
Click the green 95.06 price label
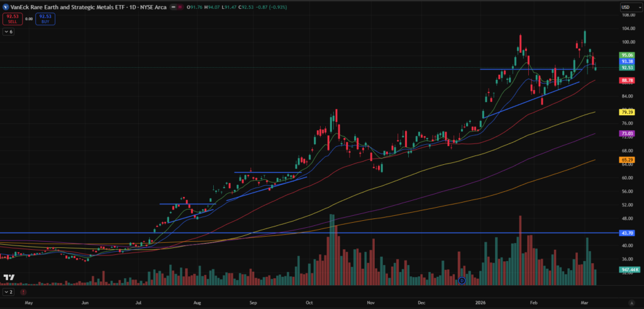coord(626,55)
